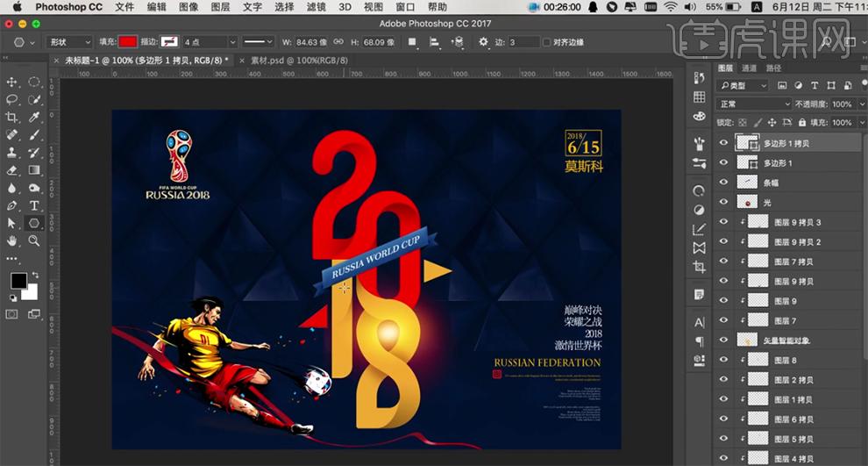Open the 窗口 menu
868x466 pixels.
[x=405, y=7]
